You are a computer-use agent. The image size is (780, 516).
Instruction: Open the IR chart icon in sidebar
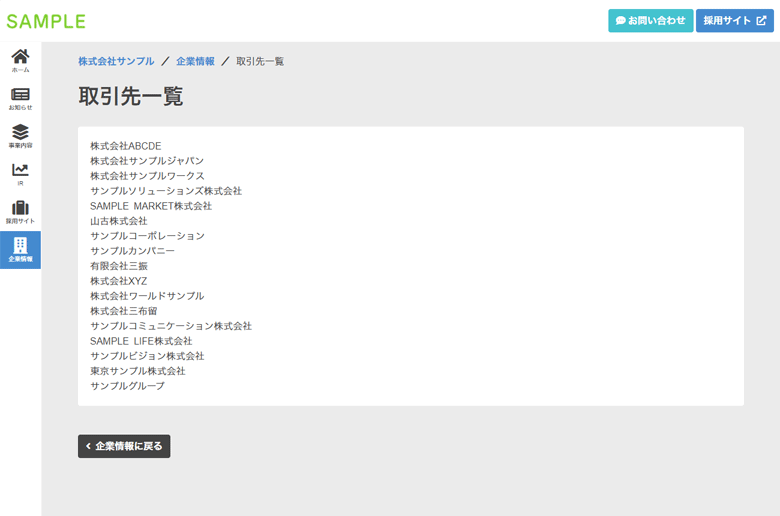(x=20, y=174)
